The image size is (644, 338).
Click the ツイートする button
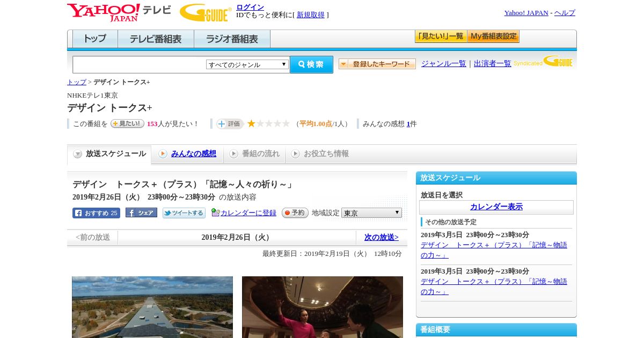pos(184,213)
